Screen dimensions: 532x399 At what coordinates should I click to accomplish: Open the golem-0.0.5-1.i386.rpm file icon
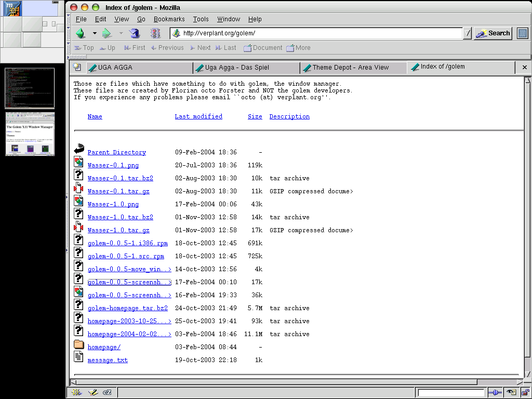point(78,240)
